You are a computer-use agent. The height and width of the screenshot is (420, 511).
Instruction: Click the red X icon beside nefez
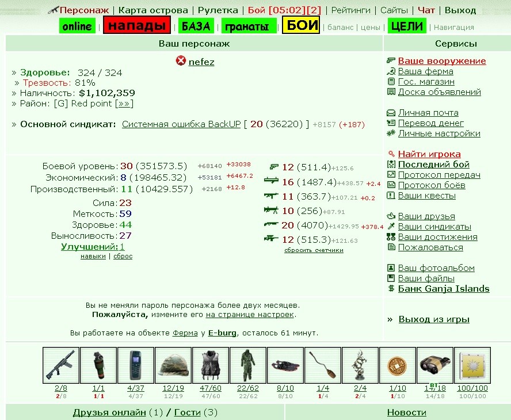(x=181, y=60)
